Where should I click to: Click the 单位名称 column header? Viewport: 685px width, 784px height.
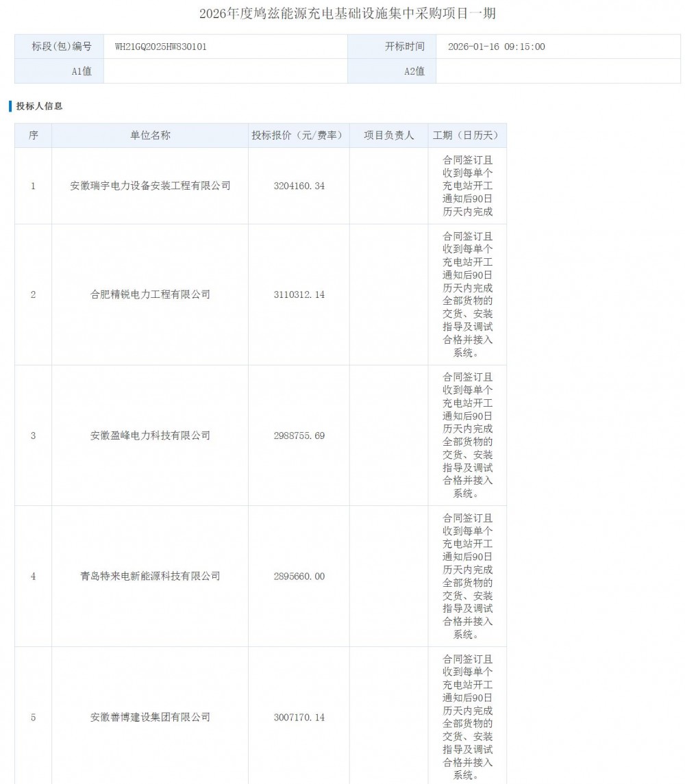(x=150, y=136)
